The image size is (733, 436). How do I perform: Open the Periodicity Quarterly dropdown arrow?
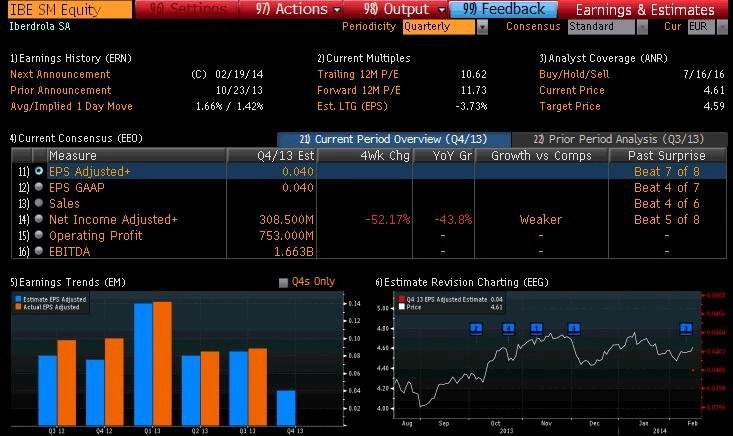(x=482, y=27)
